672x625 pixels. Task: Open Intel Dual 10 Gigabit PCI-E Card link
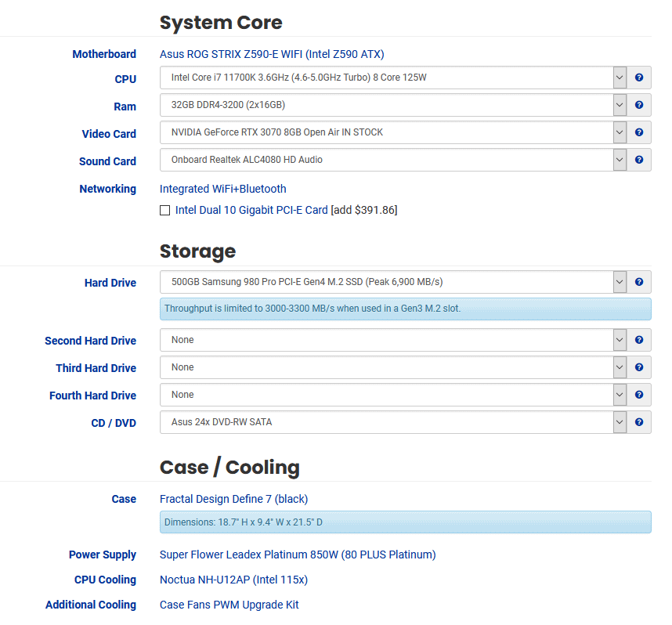coord(251,210)
